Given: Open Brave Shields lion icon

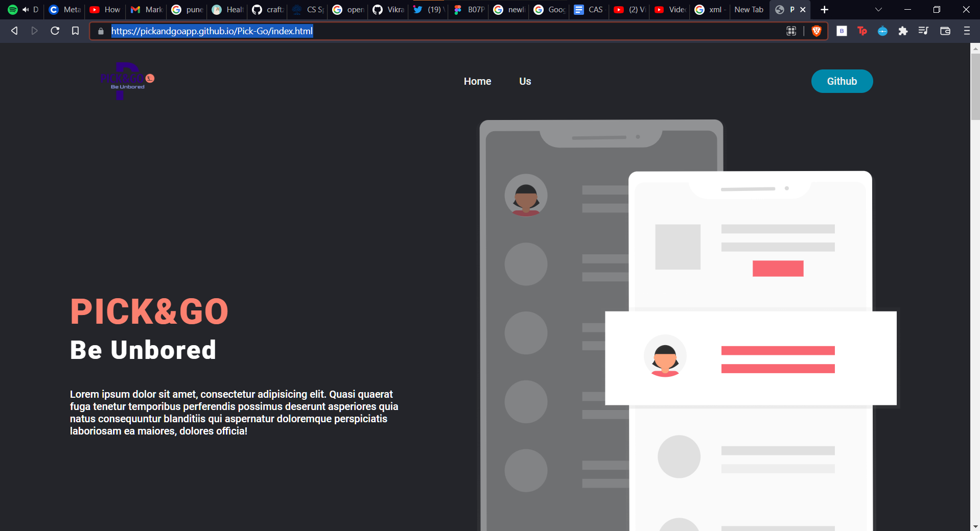Looking at the screenshot, I should tap(816, 31).
